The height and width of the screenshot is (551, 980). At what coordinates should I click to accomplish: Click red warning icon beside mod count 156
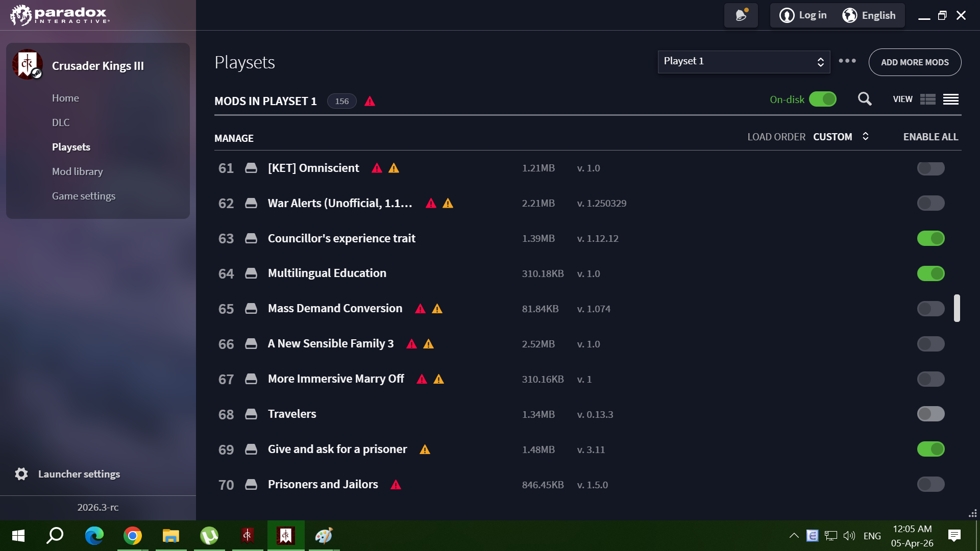pyautogui.click(x=370, y=102)
